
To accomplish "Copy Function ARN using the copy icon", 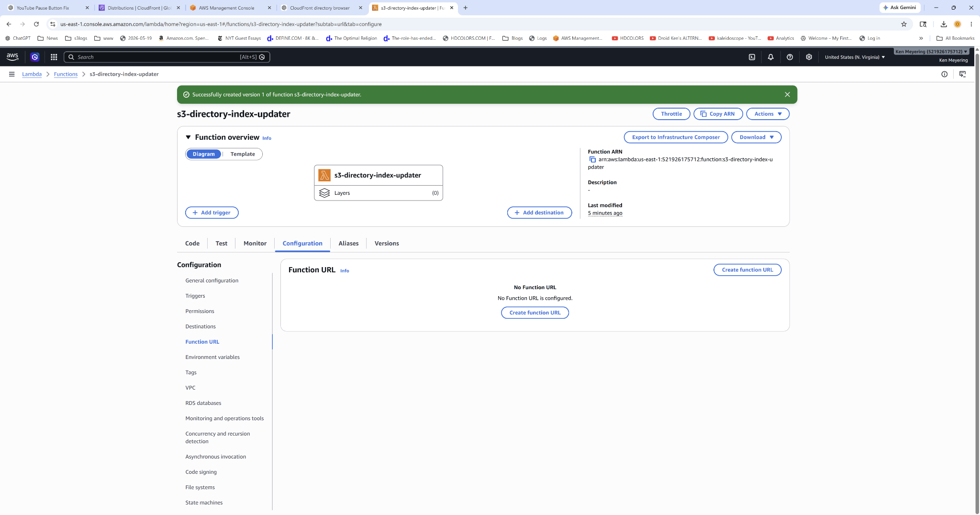I will coord(592,159).
